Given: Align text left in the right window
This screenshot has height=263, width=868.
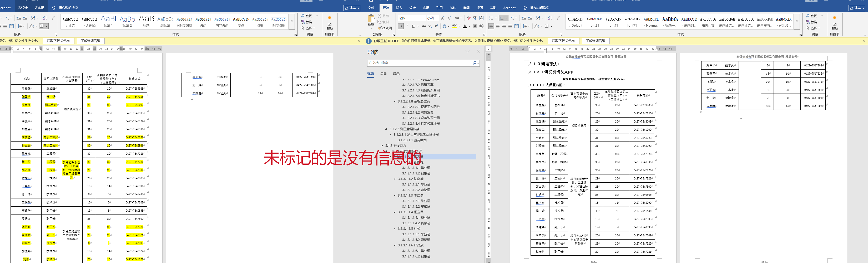Looking at the screenshot, I should tap(491, 26).
